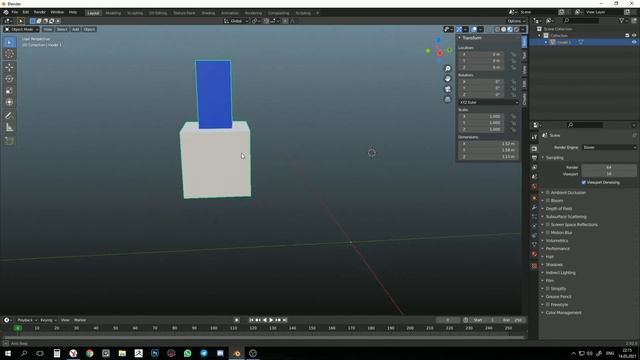This screenshot has width=640, height=360.
Task: Click the outliner display mode icon
Action: pos(549,20)
